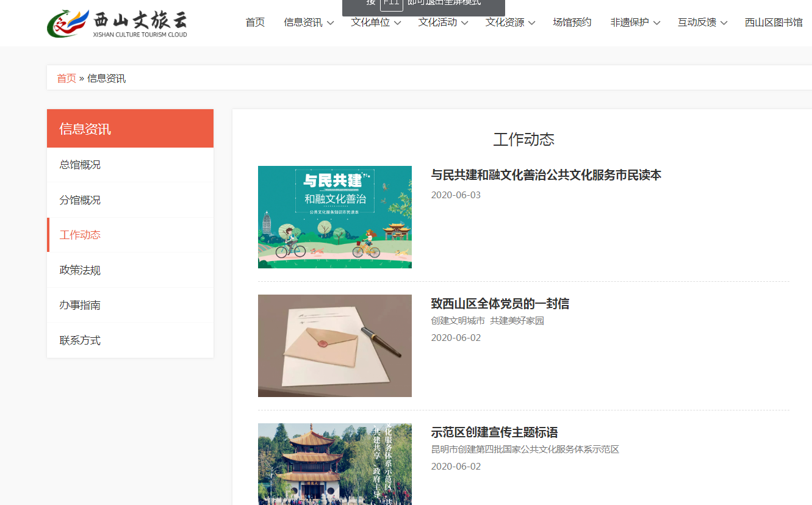The height and width of the screenshot is (505, 812).
Task: Open article 与民共建和融文化善治公共文化服务市民读本
Action: click(x=546, y=175)
